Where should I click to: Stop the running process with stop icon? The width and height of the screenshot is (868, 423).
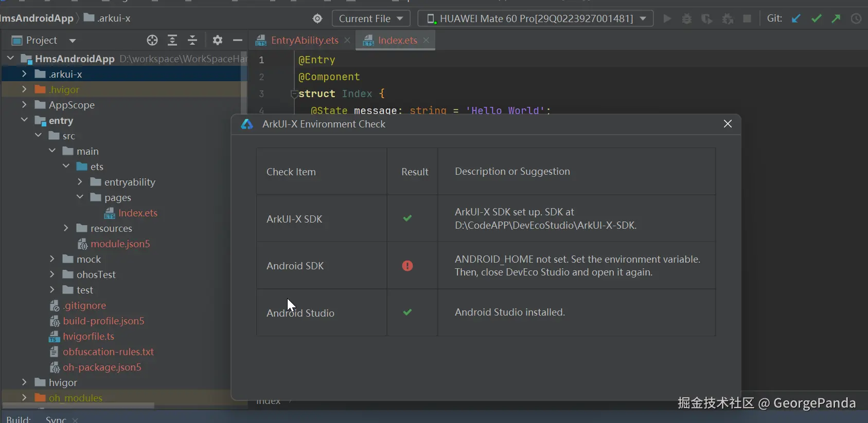pyautogui.click(x=747, y=19)
